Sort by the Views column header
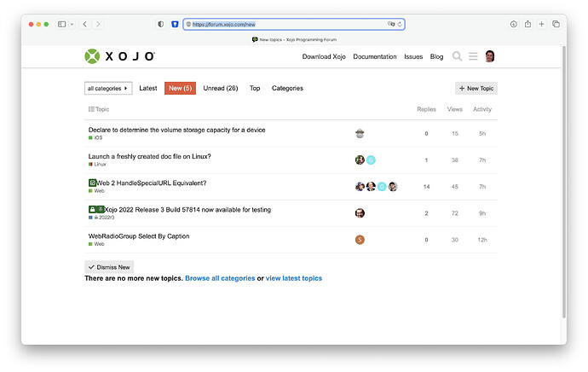Screen dimensions: 588x372 pos(454,109)
